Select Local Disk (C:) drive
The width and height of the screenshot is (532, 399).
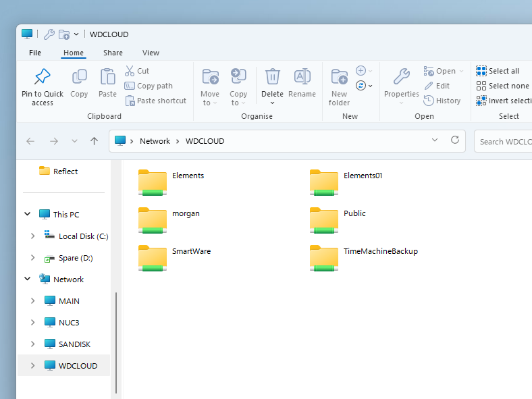pos(76,236)
